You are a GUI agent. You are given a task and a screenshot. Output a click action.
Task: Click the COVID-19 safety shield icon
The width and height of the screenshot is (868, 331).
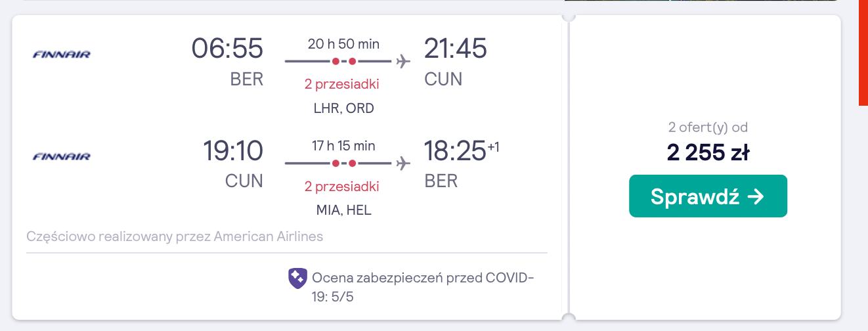pyautogui.click(x=297, y=278)
